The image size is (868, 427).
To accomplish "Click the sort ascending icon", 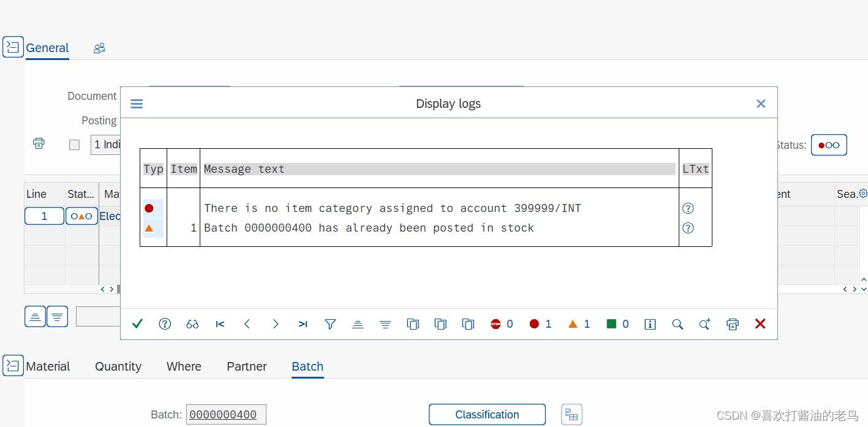I will 358,323.
